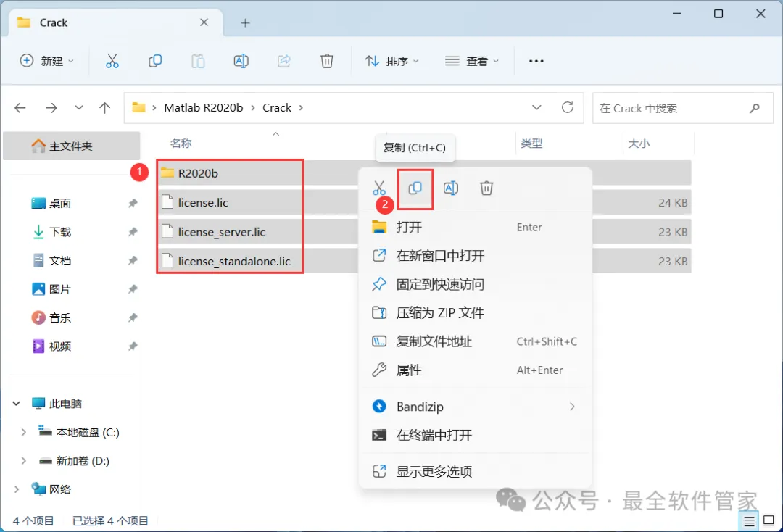Select the license_standalone.lic file

click(233, 261)
